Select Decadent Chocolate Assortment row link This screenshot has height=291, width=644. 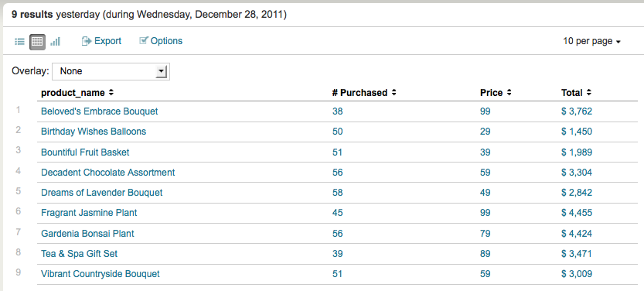[x=108, y=173]
